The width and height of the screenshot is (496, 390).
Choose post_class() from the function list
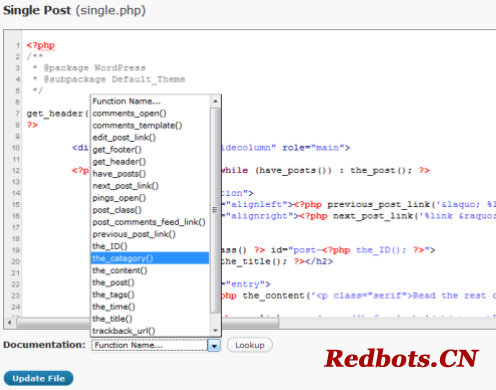coord(150,210)
